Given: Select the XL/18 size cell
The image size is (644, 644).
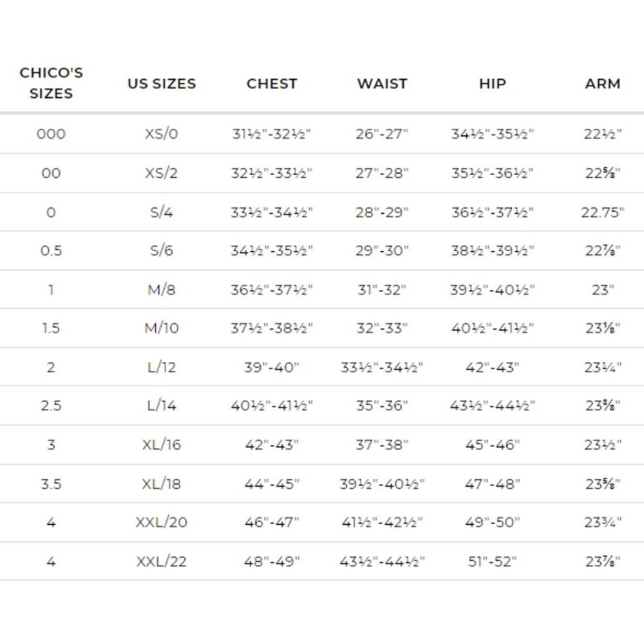Looking at the screenshot, I should [162, 484].
